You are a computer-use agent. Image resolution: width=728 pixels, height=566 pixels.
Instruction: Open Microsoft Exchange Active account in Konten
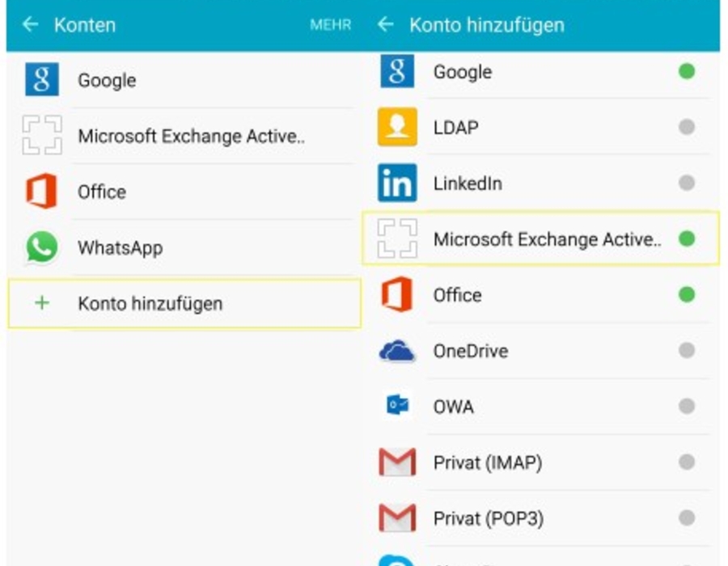pyautogui.click(x=184, y=136)
